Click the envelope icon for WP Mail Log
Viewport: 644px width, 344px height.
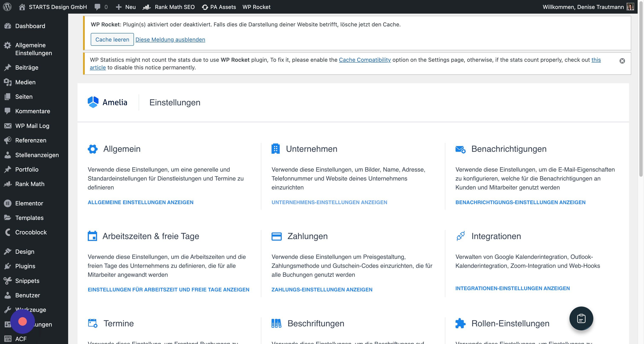8,126
